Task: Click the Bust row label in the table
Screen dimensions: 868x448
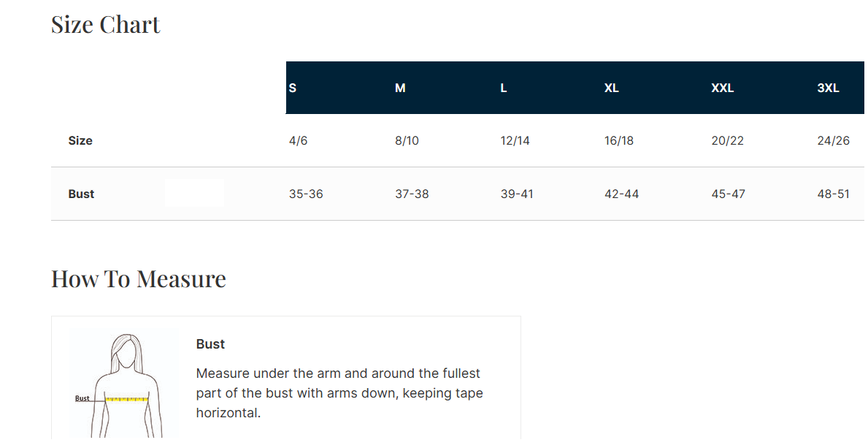Action: point(82,194)
